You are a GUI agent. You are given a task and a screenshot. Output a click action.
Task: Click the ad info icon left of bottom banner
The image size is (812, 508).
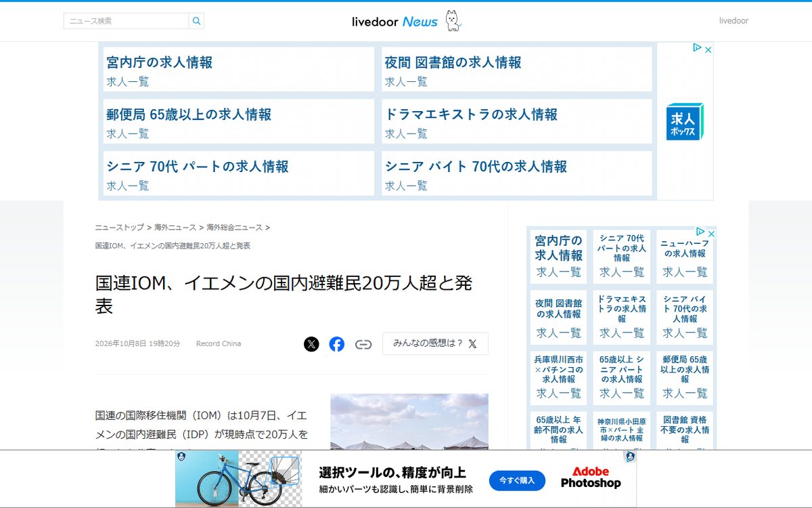[x=181, y=457]
